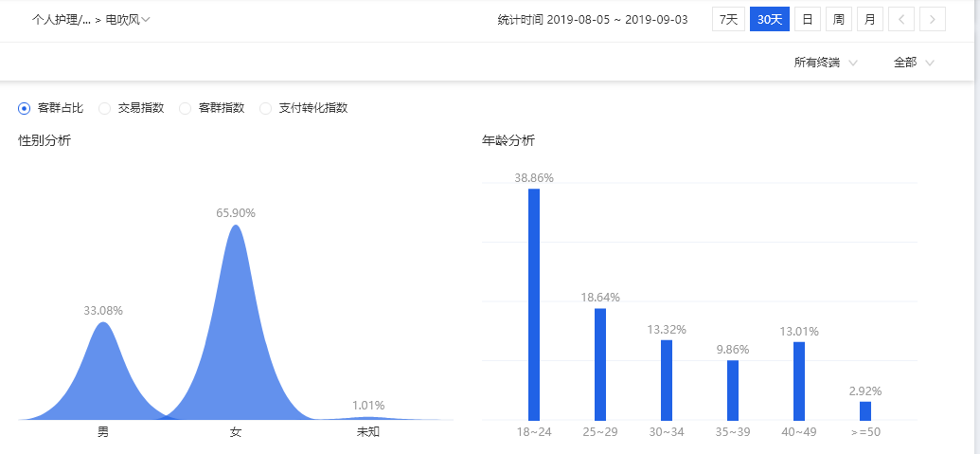Viewport: 980px width, 454px height.
Task: Select the 交易指数 radio button
Action: coord(105,108)
